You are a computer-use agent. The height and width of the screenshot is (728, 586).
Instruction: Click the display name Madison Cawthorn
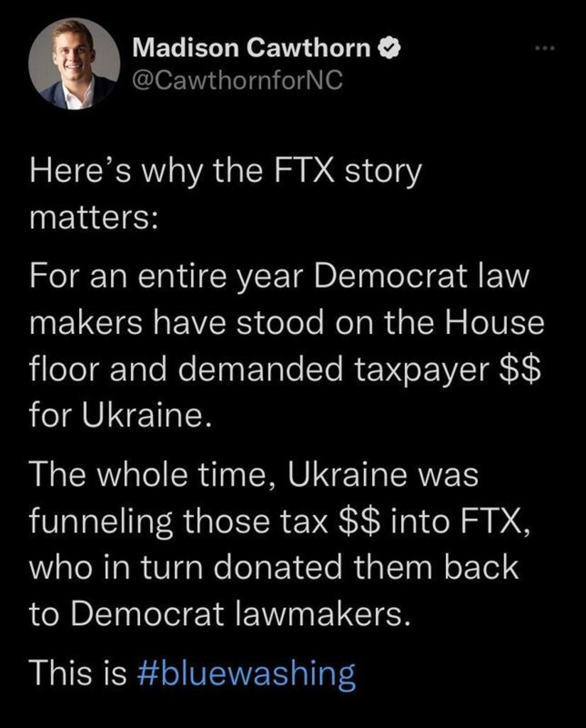tap(252, 48)
